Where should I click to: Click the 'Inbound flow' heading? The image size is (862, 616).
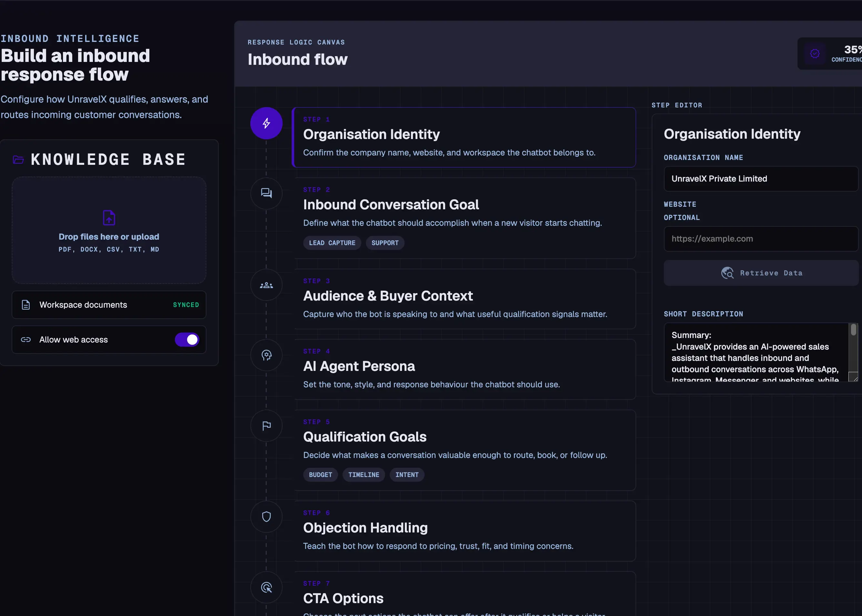pyautogui.click(x=297, y=60)
